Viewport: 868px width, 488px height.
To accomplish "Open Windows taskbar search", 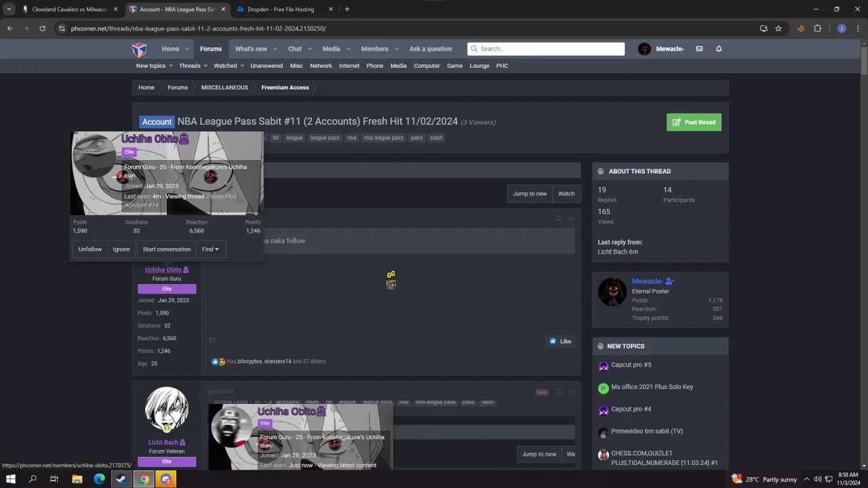I will 33,479.
